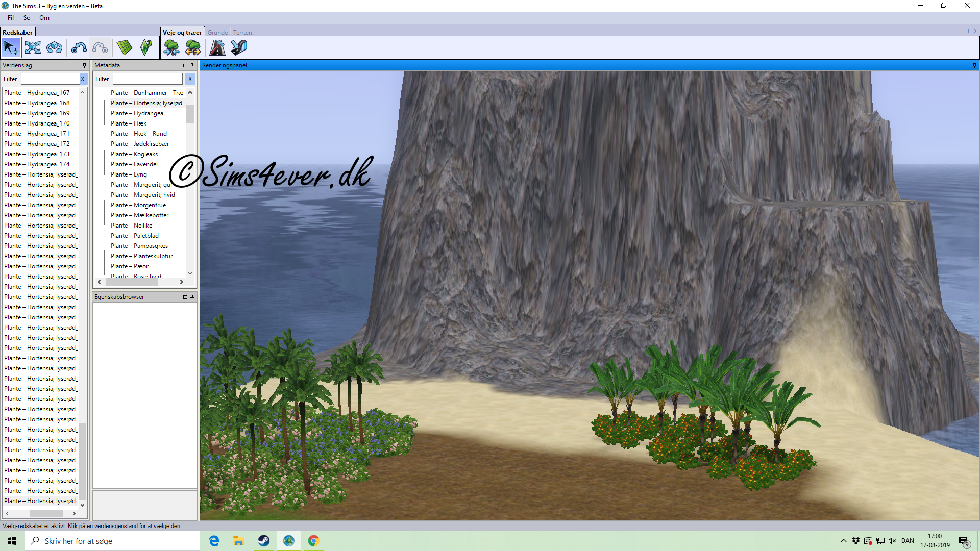980x551 pixels.
Task: Pin the Renderingspanel
Action: pyautogui.click(x=974, y=65)
